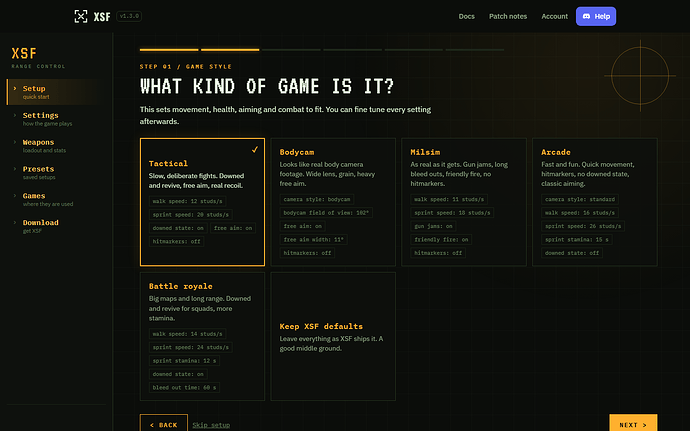The image size is (690, 431).
Task: Click 'friendly fire: on' tag
Action: [x=441, y=239]
